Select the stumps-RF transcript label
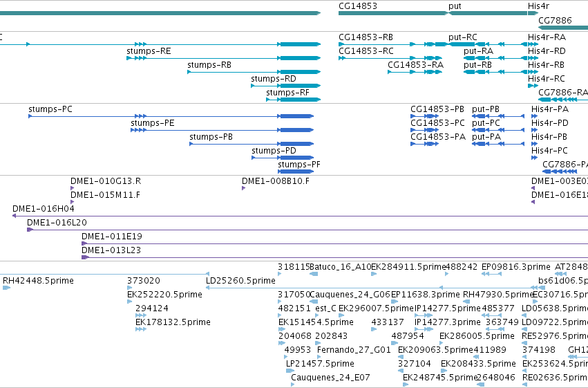Viewport: 588px width, 388px height. point(287,93)
